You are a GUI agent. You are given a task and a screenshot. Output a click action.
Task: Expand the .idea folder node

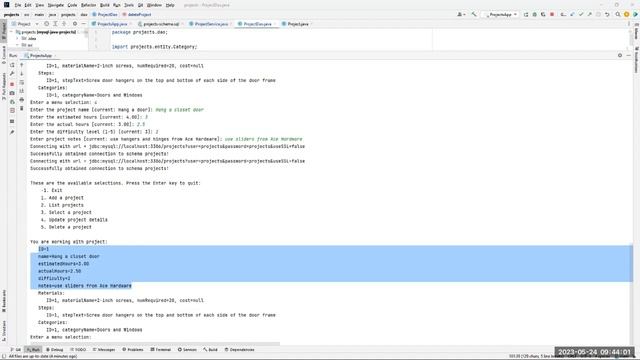(x=18, y=38)
